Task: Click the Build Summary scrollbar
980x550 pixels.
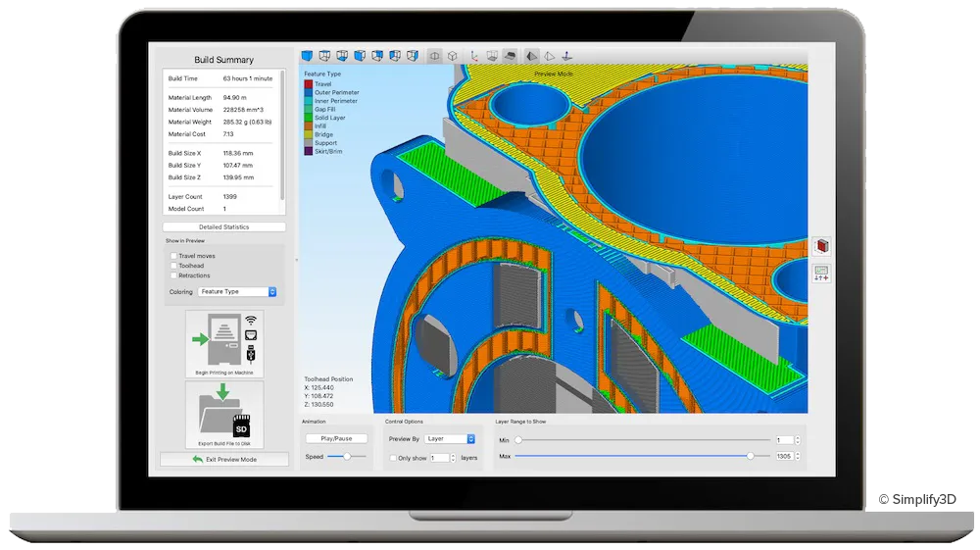Action: click(283, 135)
